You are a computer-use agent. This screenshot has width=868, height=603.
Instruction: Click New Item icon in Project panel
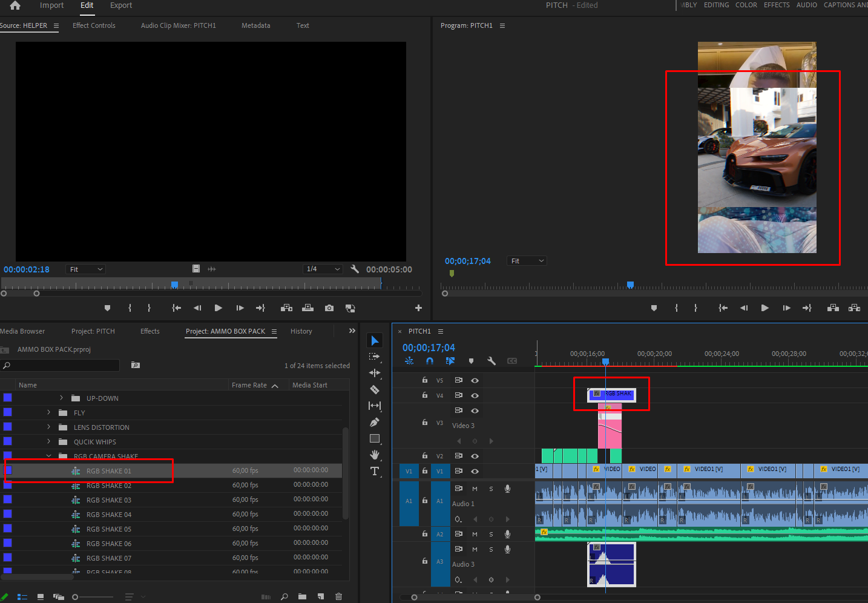(x=320, y=597)
